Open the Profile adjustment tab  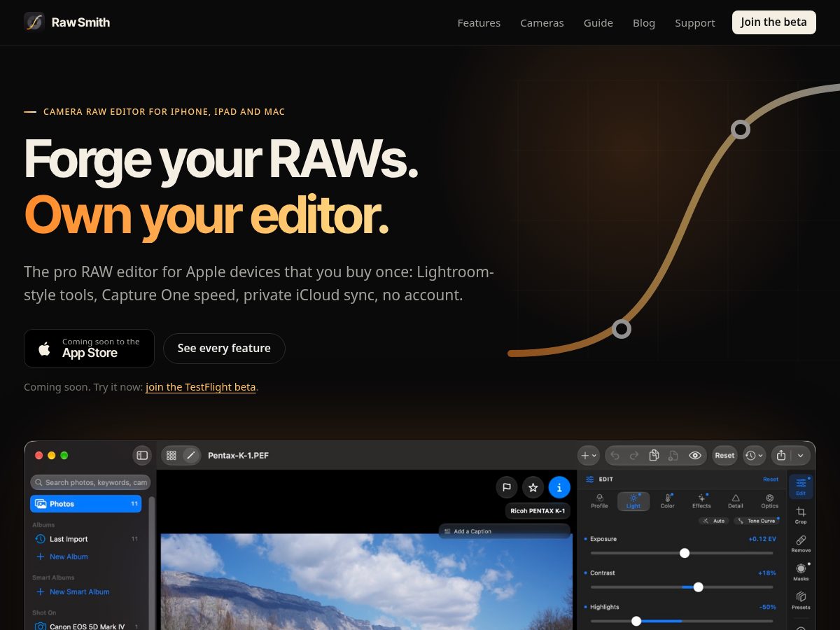point(599,501)
